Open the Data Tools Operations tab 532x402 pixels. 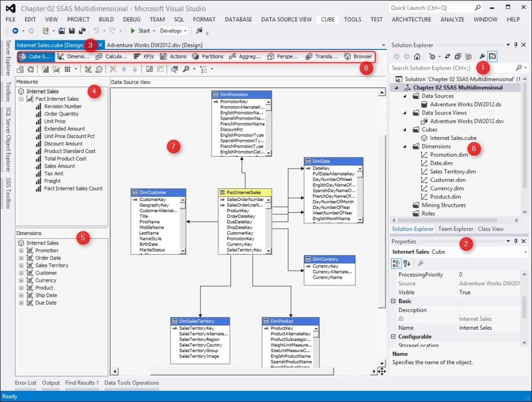(131, 383)
